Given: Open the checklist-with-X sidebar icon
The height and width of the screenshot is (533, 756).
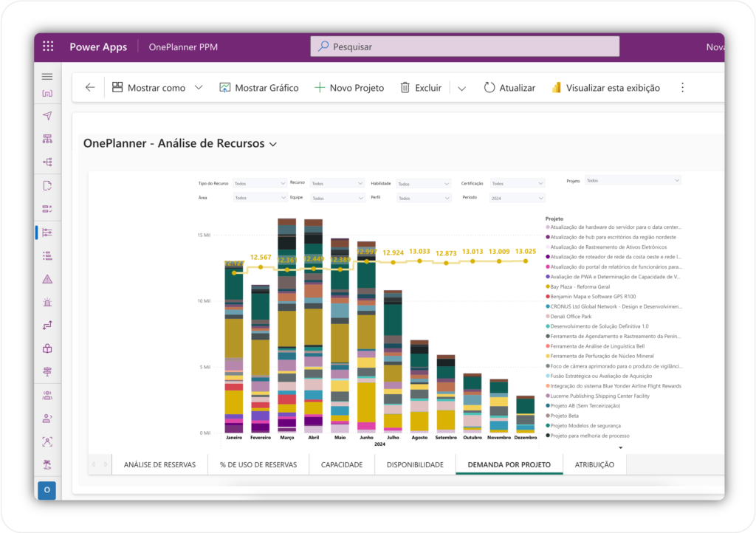Looking at the screenshot, I should (x=47, y=209).
